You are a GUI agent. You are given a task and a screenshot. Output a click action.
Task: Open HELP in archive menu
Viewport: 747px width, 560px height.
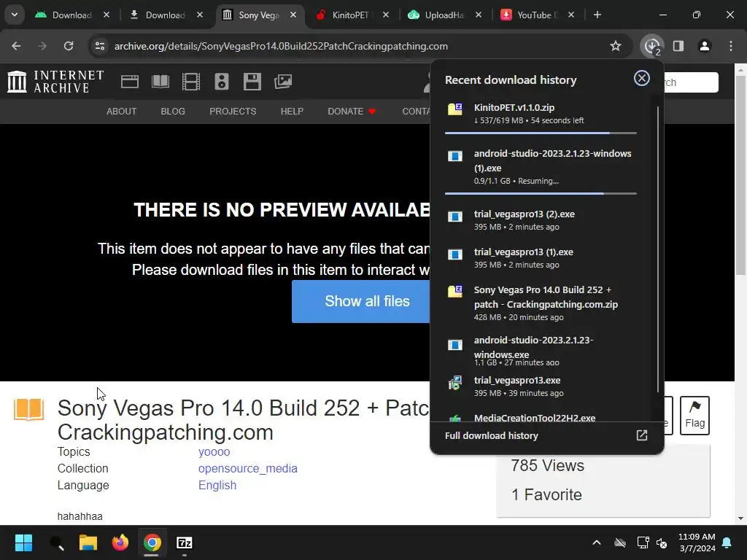pyautogui.click(x=292, y=112)
